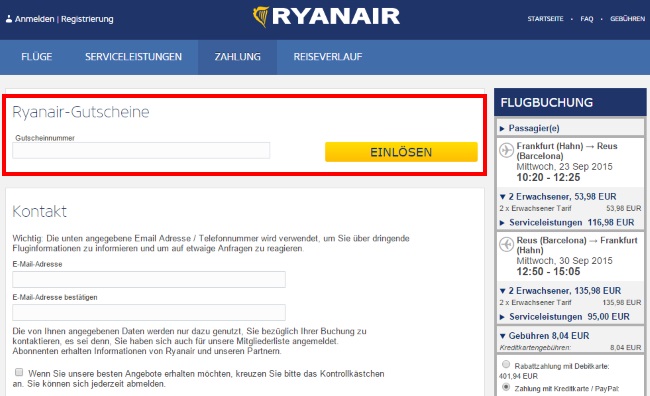The width and height of the screenshot is (650, 396).
Task: Open the Reiseverlauf tab
Action: (327, 57)
